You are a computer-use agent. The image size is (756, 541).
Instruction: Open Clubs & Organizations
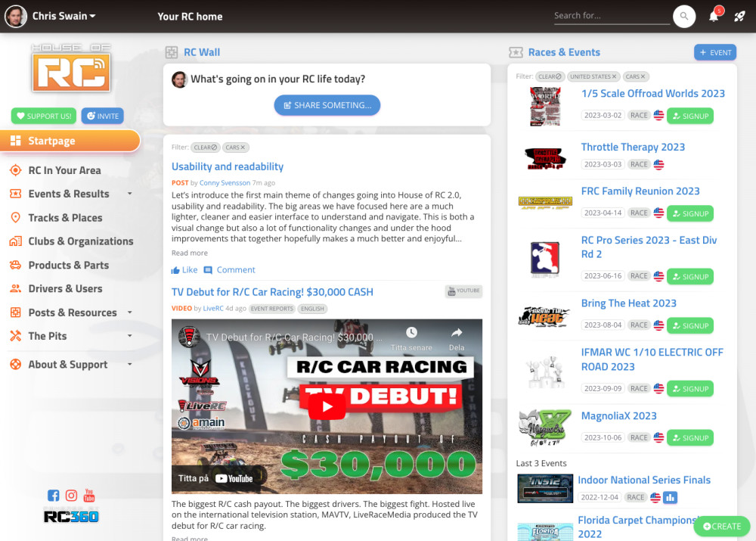tap(81, 241)
